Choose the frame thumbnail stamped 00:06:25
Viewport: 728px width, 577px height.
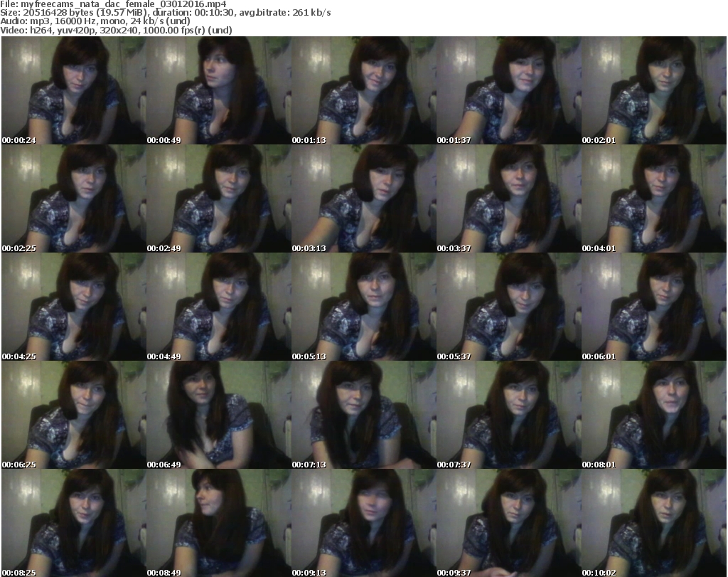pyautogui.click(x=74, y=415)
